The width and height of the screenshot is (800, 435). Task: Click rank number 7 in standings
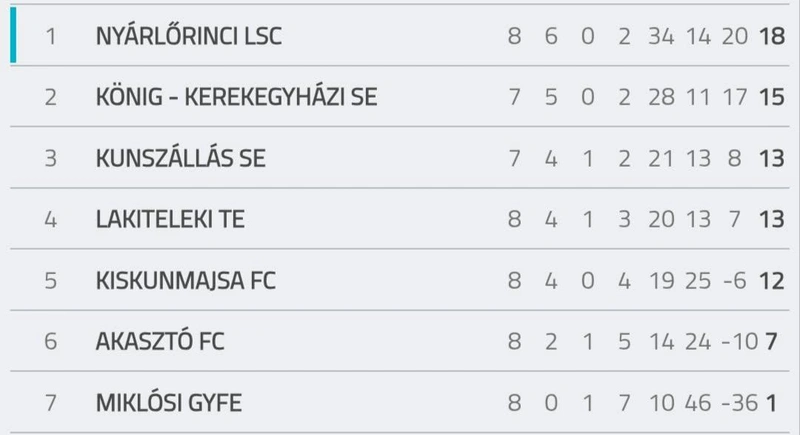51,403
